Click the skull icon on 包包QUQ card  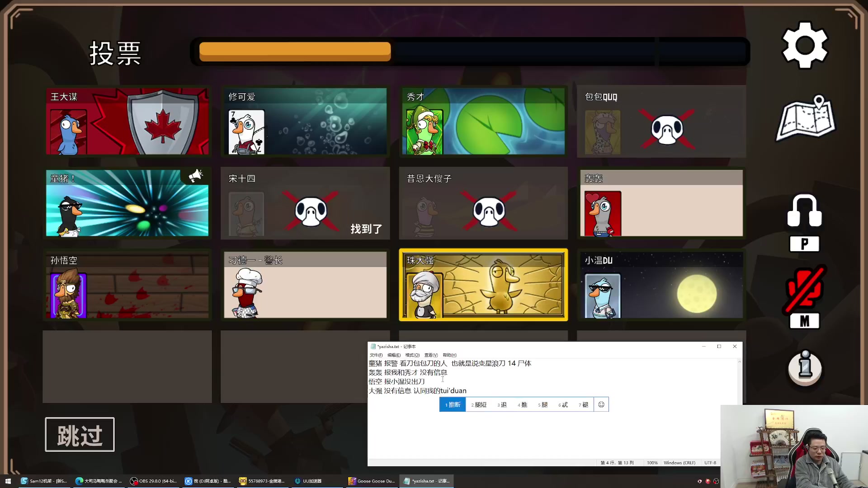coord(667,129)
